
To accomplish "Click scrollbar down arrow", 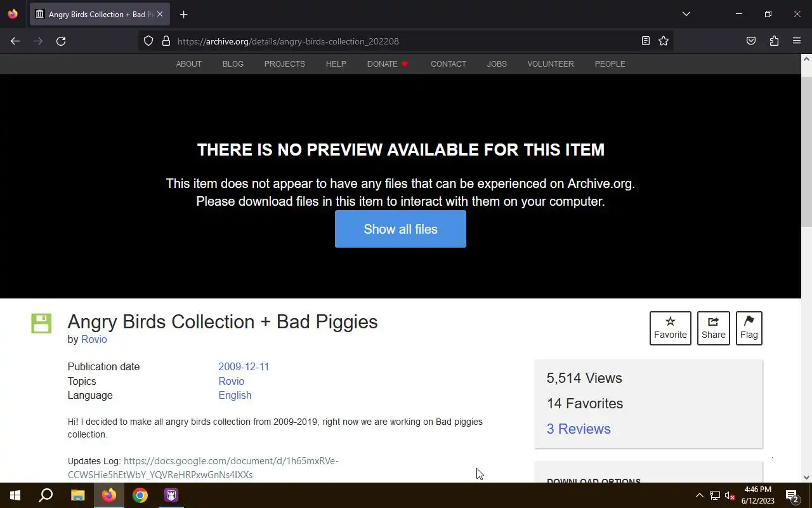I will 806,477.
